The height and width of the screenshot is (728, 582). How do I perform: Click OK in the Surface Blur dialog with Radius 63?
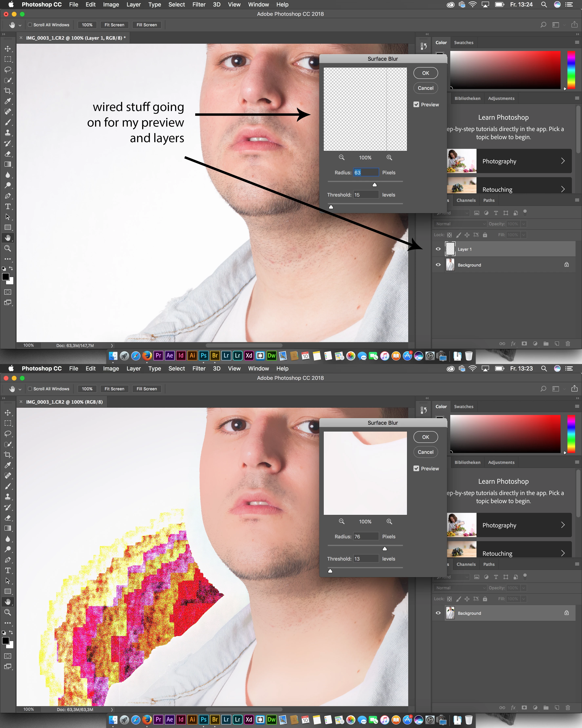pyautogui.click(x=425, y=73)
